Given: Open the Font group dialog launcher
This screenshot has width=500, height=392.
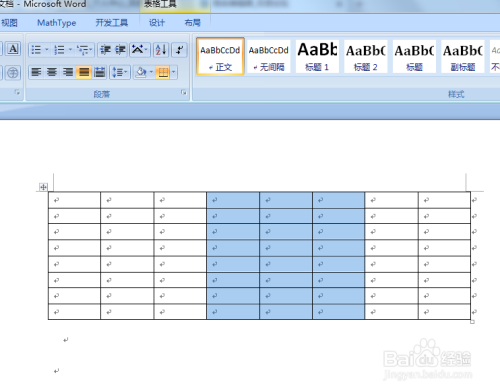Looking at the screenshot, I should (x=17, y=92).
